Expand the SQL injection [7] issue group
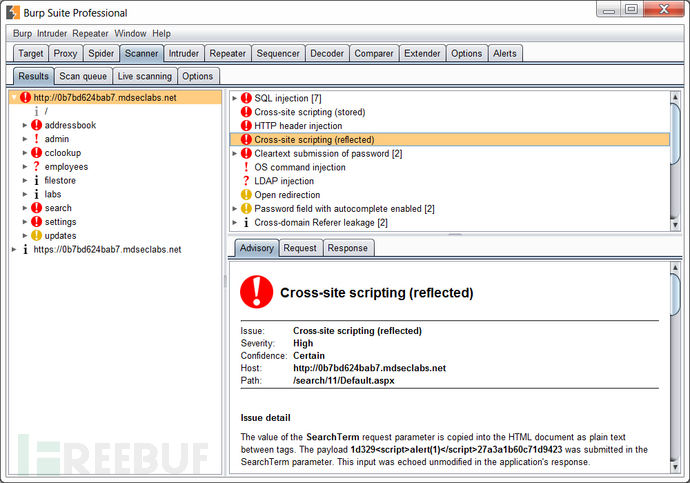The image size is (690, 483). 235,98
